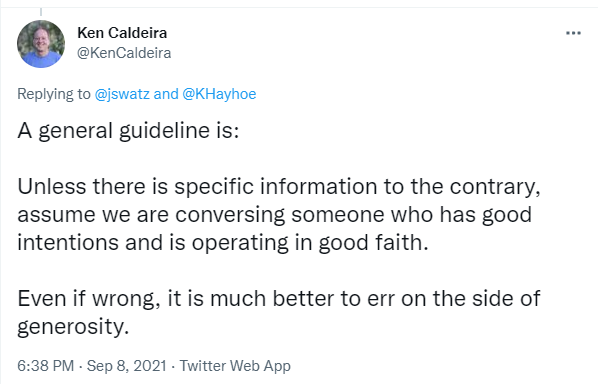
Task: Click the "Replying to" label text
Action: 54,94
